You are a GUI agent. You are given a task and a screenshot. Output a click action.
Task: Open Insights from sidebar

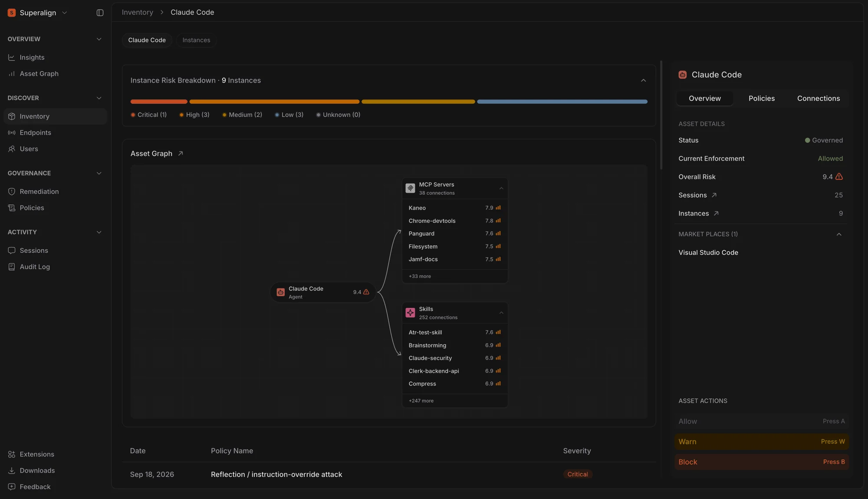click(32, 57)
